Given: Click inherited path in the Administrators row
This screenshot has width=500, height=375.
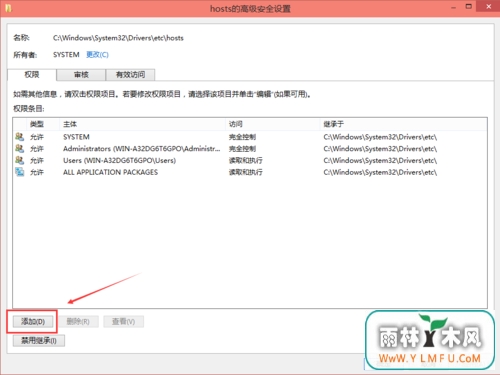Looking at the screenshot, I should click(380, 149).
